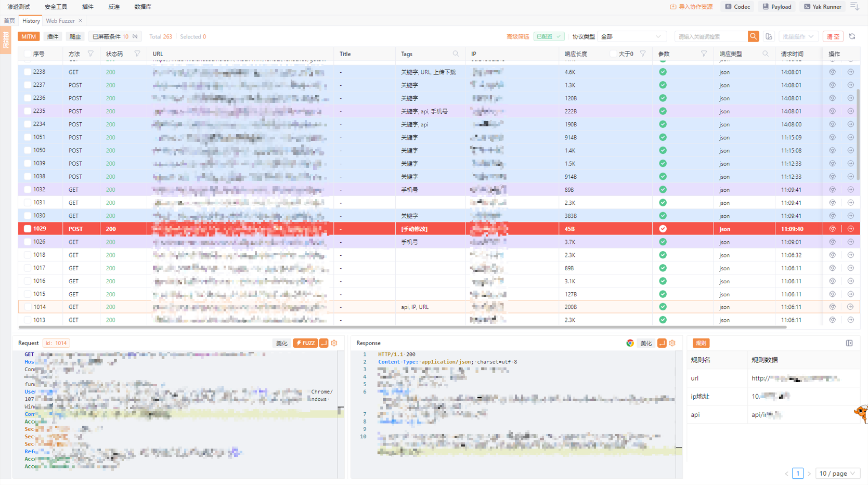Toggle word wrap icon in Response panel
The width and height of the screenshot is (868, 485).
click(662, 343)
